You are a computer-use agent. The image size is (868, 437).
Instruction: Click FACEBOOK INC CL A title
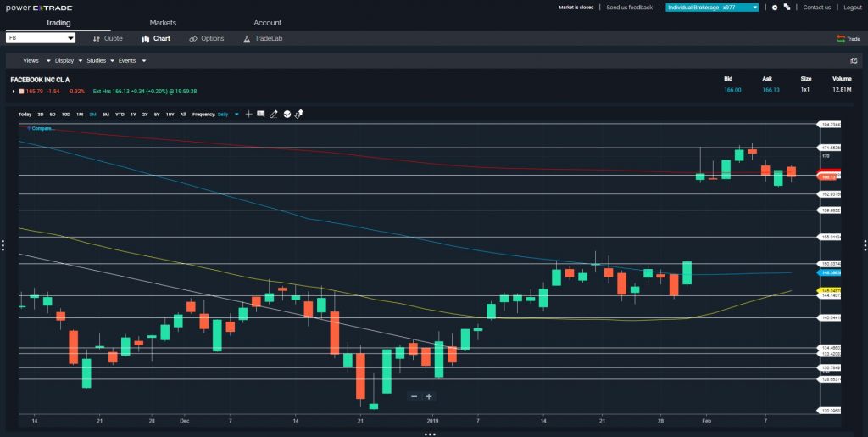coord(40,80)
